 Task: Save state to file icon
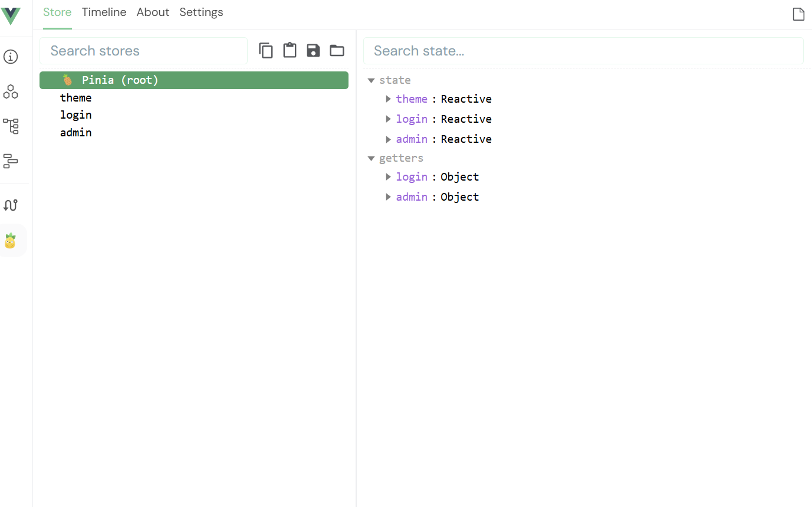(313, 51)
